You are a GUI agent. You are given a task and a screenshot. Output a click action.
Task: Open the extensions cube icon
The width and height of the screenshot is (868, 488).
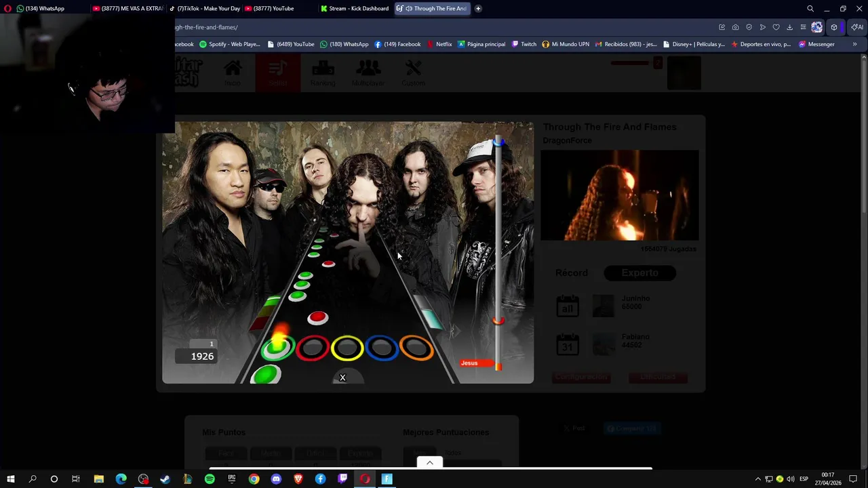pyautogui.click(x=834, y=27)
